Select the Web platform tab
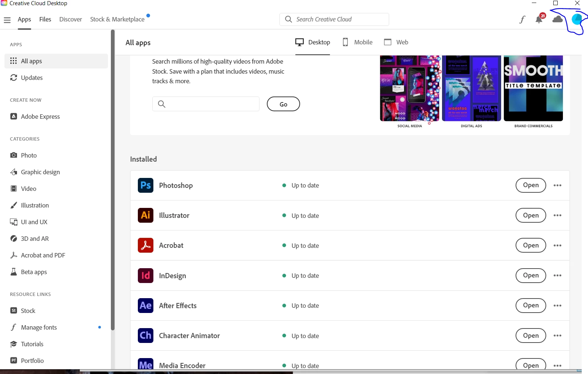 click(x=396, y=42)
